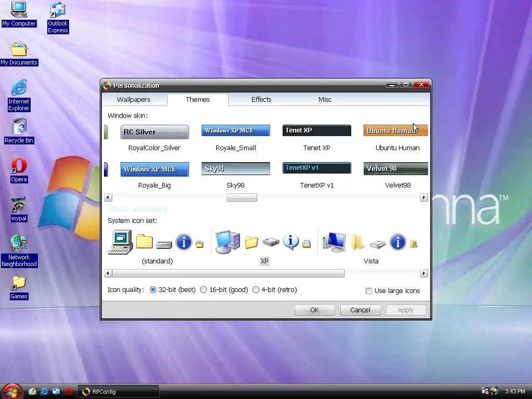Image resolution: width=532 pixels, height=399 pixels.
Task: Click the first system tray icon
Action: pos(485,391)
